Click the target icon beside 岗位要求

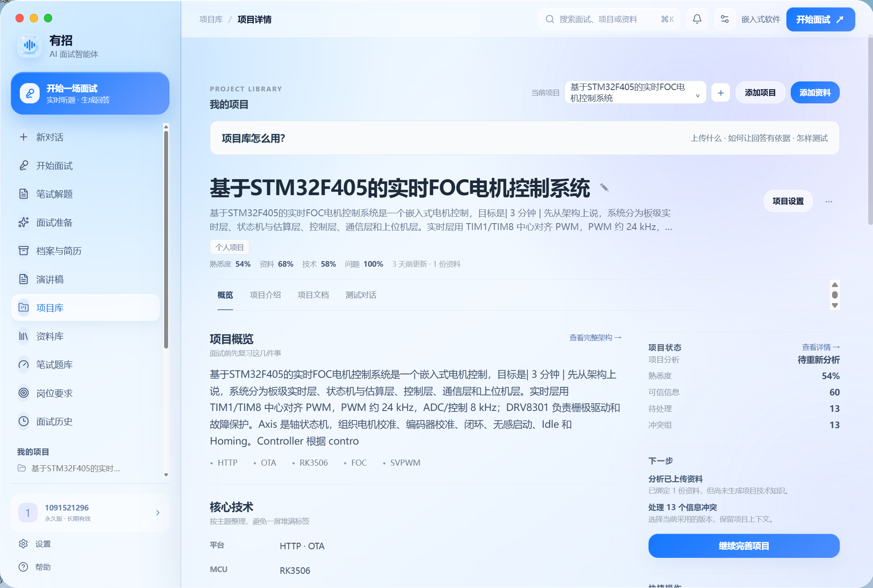coord(24,393)
